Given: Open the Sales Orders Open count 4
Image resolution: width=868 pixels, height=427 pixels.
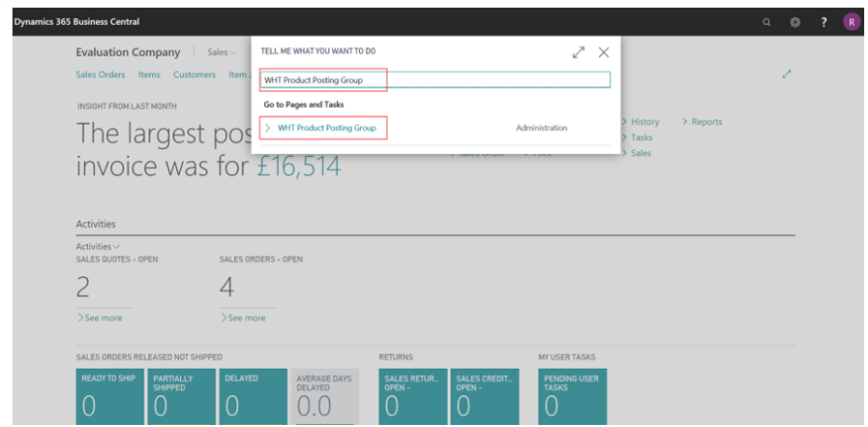Looking at the screenshot, I should (227, 288).
